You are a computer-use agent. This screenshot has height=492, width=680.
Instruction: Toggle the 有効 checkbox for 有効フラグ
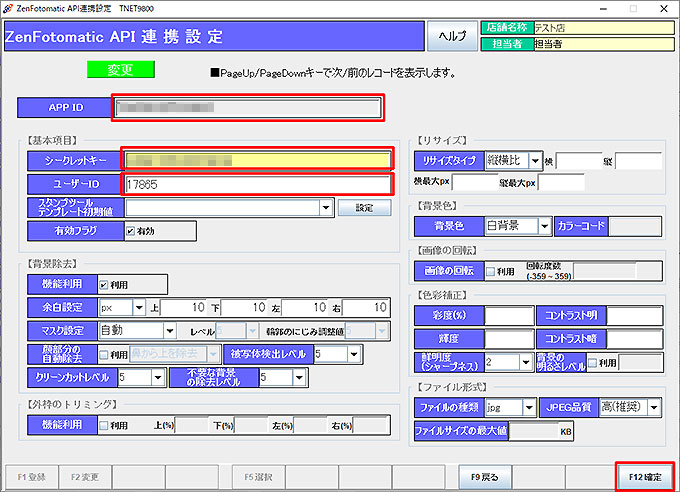click(131, 231)
